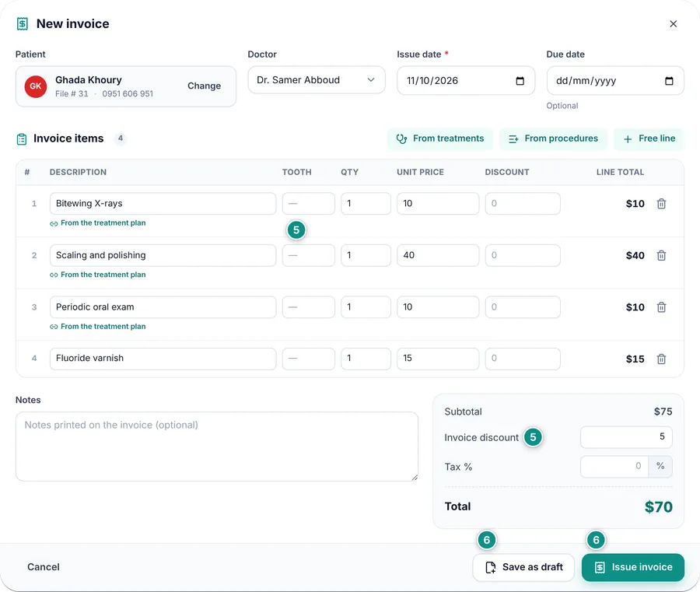Set tooth for Bitewing X-rays
This screenshot has width=700, height=592.
pos(309,204)
